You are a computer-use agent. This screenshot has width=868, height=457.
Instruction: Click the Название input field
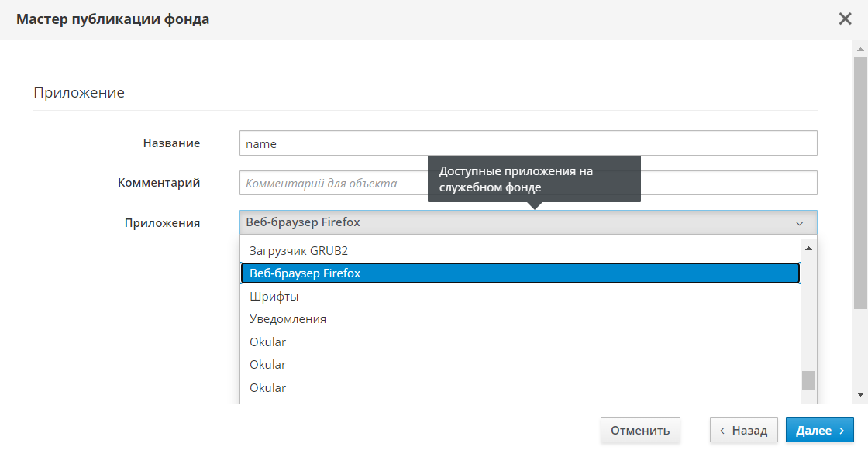point(528,143)
